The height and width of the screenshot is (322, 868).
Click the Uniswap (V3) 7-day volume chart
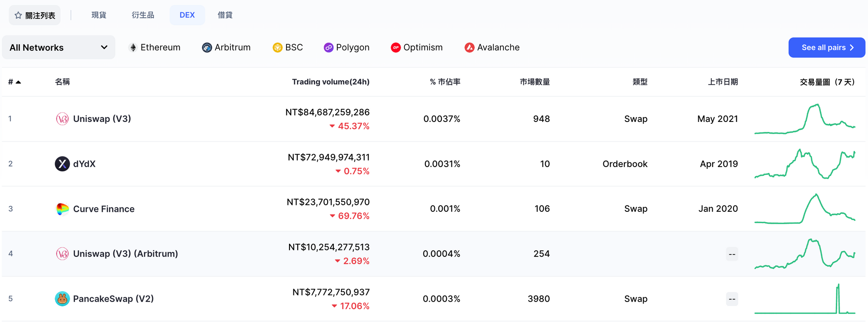805,119
